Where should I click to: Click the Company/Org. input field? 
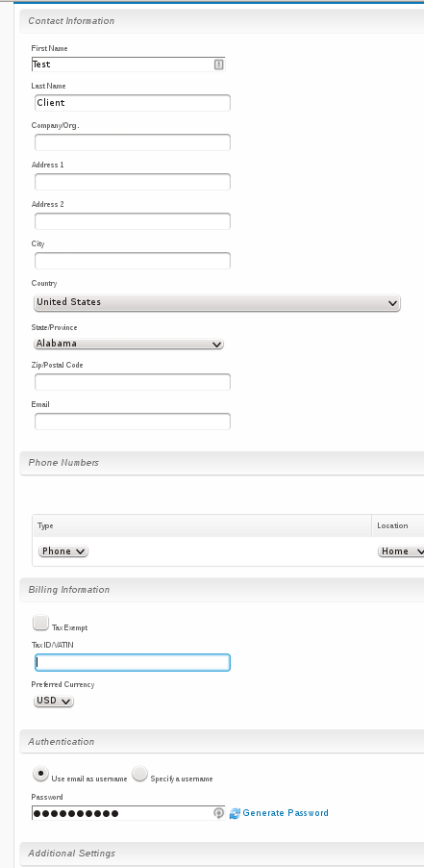click(x=133, y=142)
